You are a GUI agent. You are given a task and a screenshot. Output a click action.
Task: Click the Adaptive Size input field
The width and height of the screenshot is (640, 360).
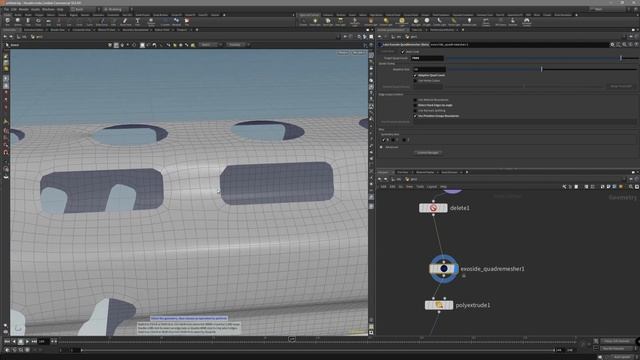429,69
